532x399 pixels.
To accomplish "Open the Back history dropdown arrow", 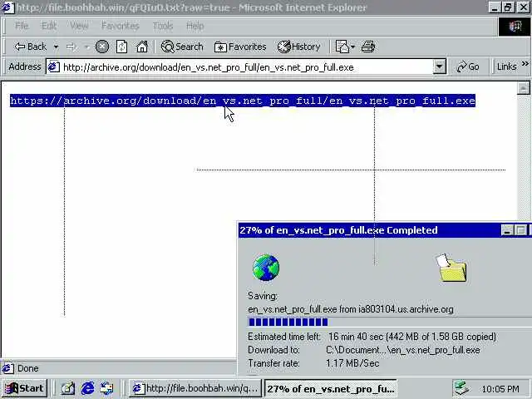I will [x=56, y=47].
